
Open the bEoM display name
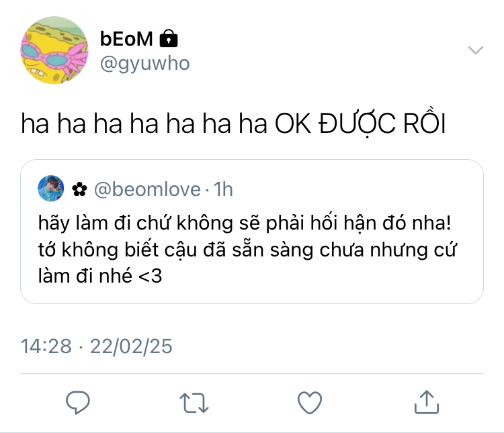click(126, 39)
